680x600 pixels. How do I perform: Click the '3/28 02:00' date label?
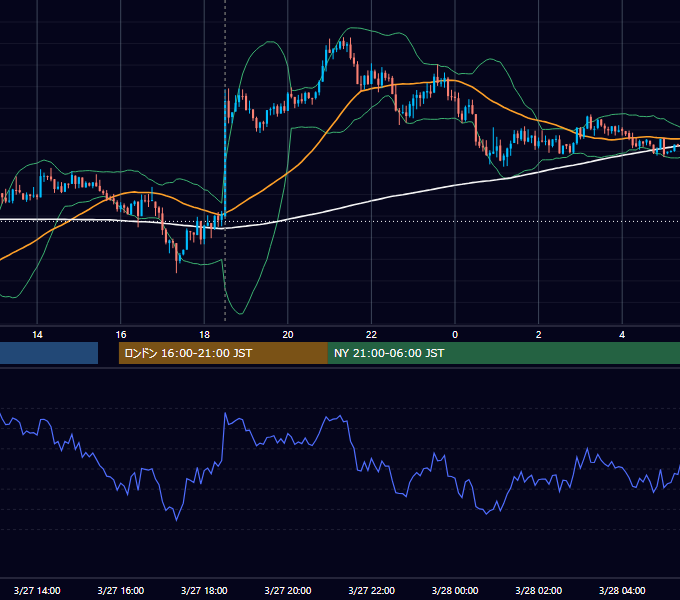539,590
